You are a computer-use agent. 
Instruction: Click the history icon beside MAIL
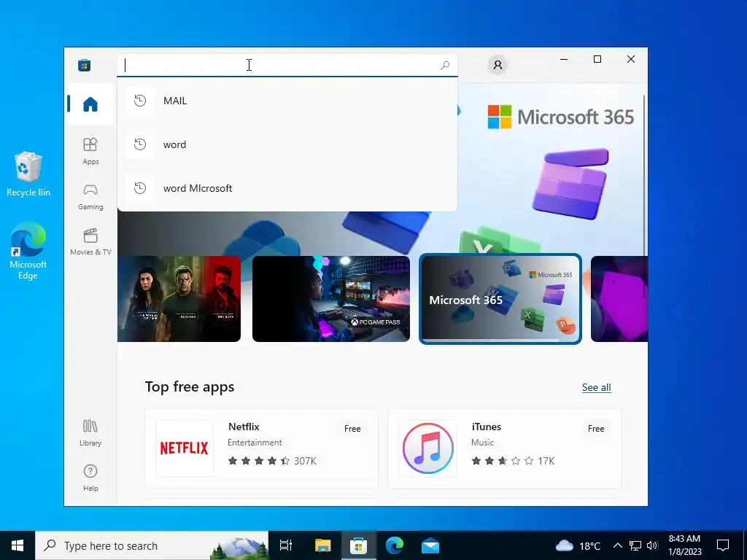coord(140,101)
